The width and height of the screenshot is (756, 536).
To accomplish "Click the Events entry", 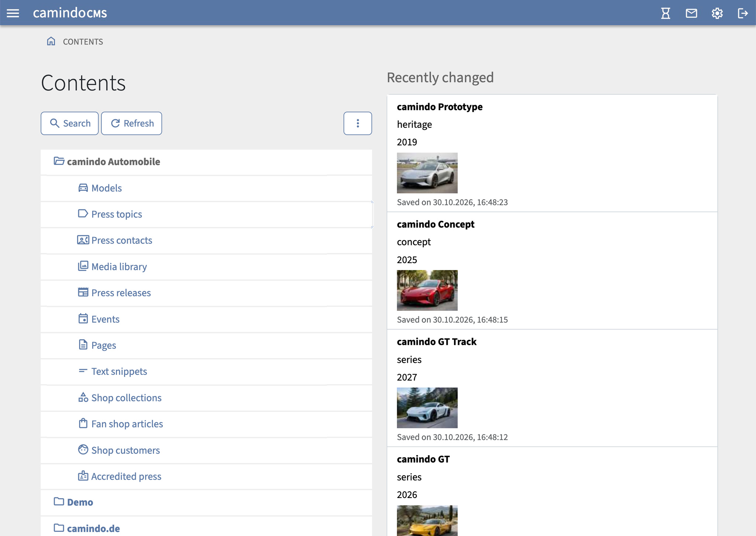I will tap(106, 319).
